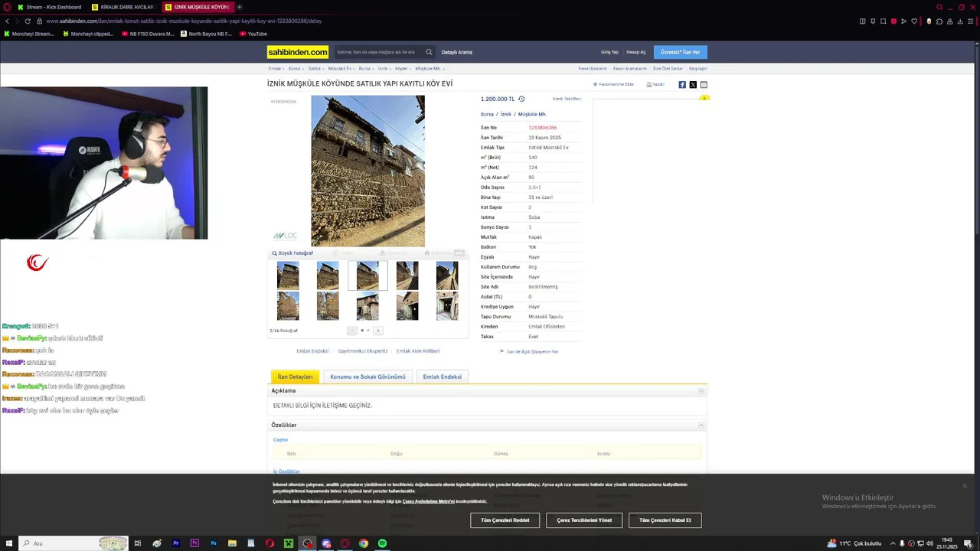980x551 pixels.
Task: Open Emlak Alım Rehberi link
Action: point(418,351)
